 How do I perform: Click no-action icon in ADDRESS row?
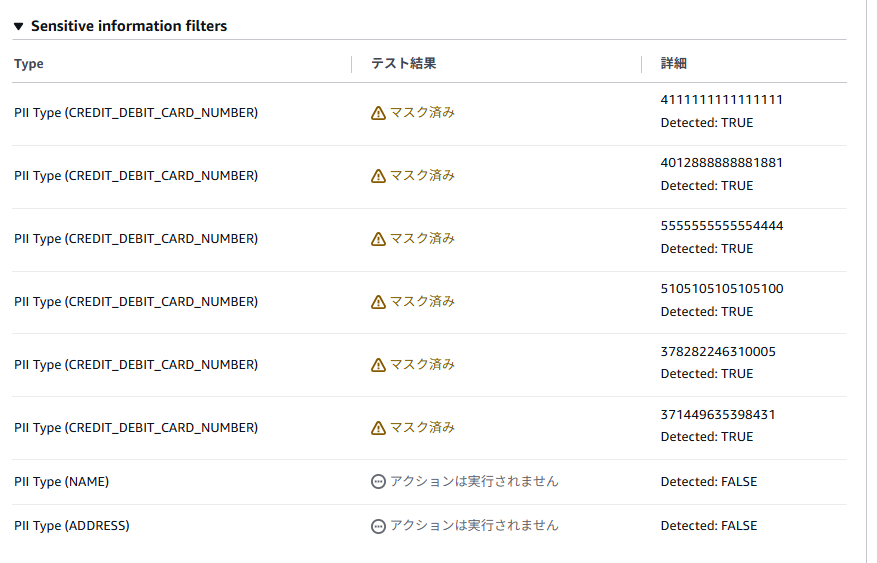click(378, 526)
